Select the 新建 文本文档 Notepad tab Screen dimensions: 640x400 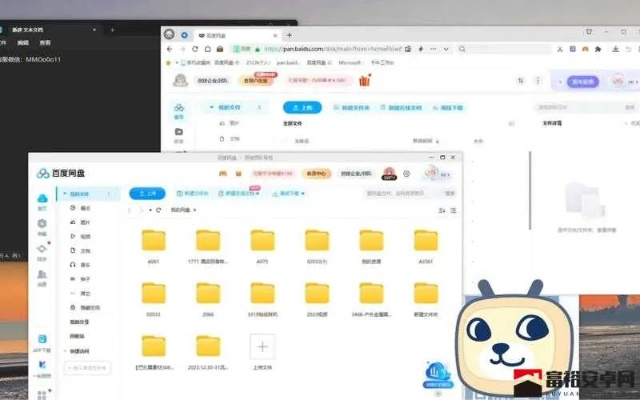[49, 30]
